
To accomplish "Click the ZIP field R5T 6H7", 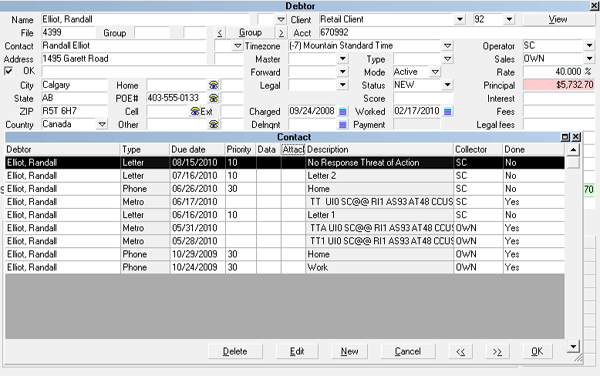I will pyautogui.click(x=74, y=111).
